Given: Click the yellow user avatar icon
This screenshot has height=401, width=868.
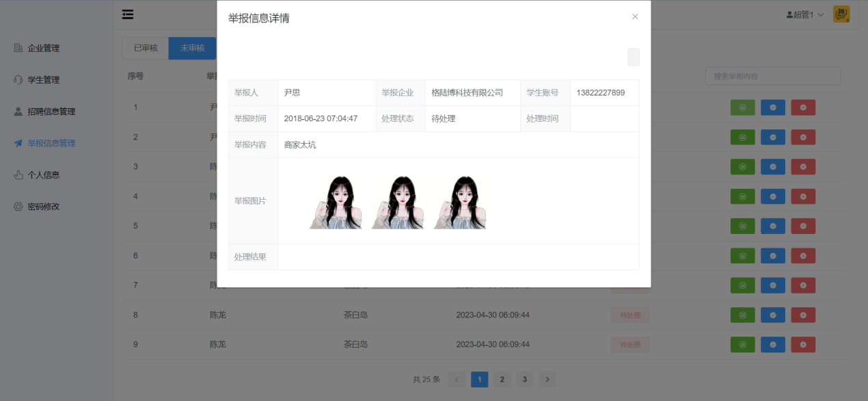Looking at the screenshot, I should coord(841,14).
